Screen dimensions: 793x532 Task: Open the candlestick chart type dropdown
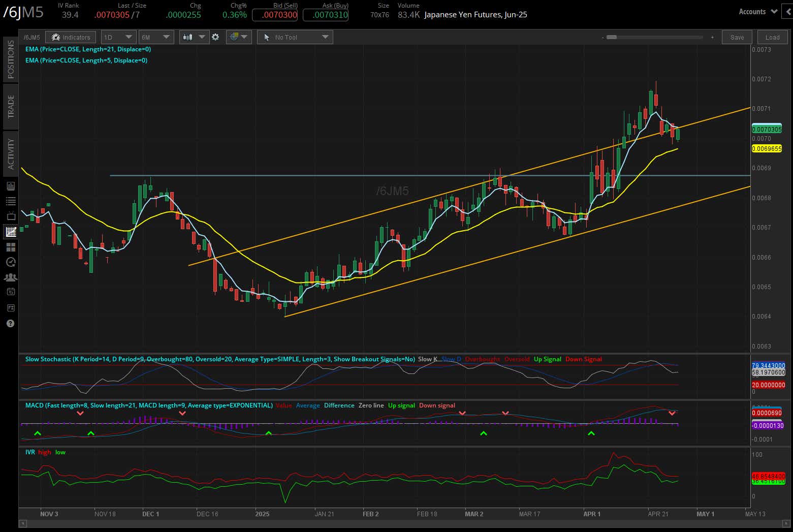click(194, 37)
